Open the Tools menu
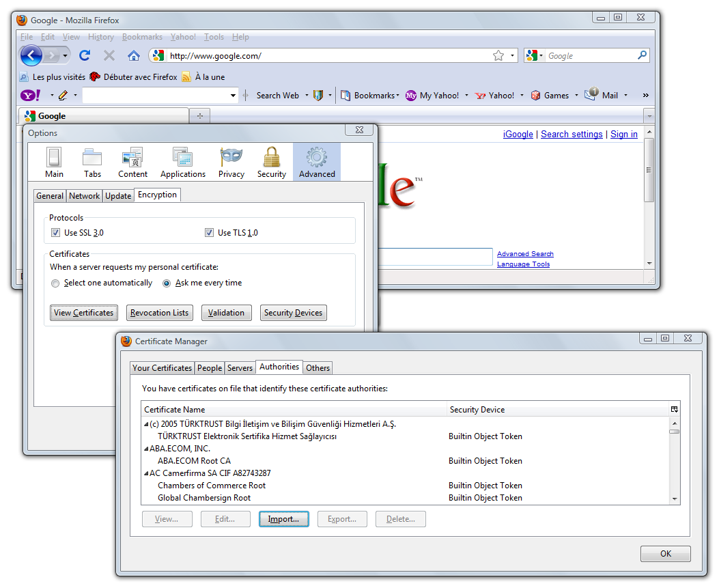Viewport: 719px width, 588px height. (214, 37)
